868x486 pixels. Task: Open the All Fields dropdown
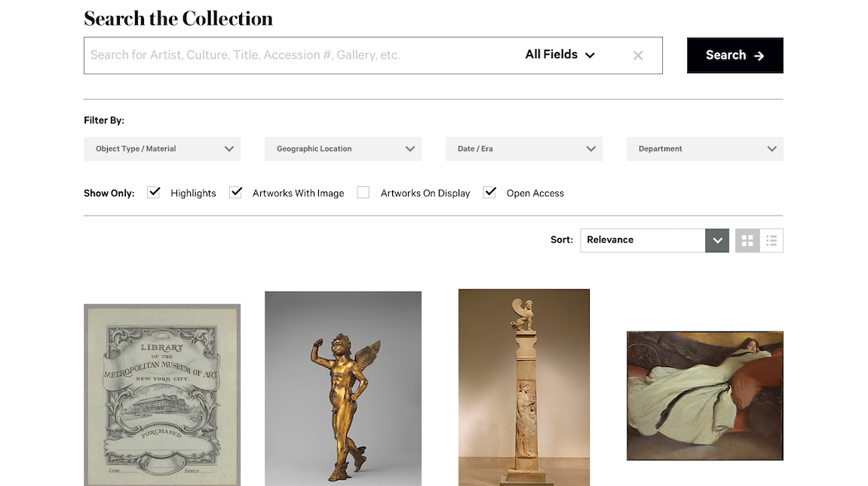[x=560, y=55]
